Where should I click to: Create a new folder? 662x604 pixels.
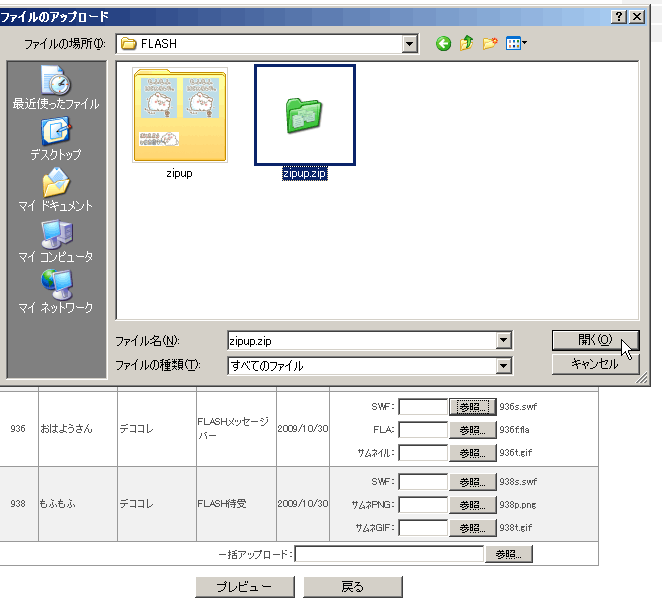(x=490, y=44)
